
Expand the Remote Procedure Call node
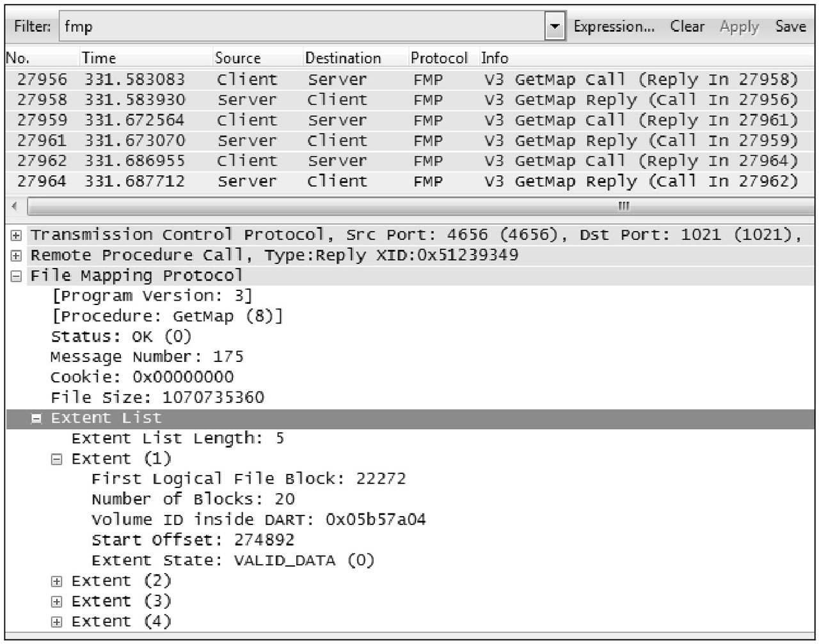click(16, 256)
